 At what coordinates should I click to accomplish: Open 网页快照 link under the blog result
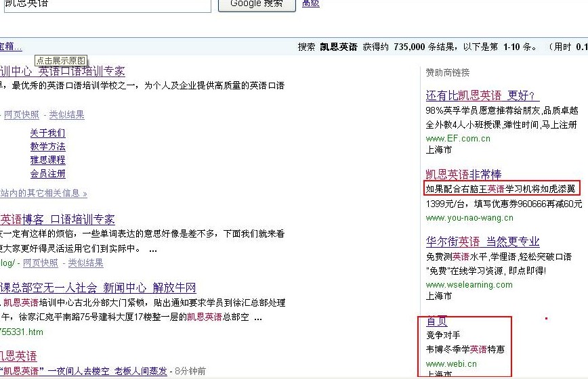pos(41,263)
